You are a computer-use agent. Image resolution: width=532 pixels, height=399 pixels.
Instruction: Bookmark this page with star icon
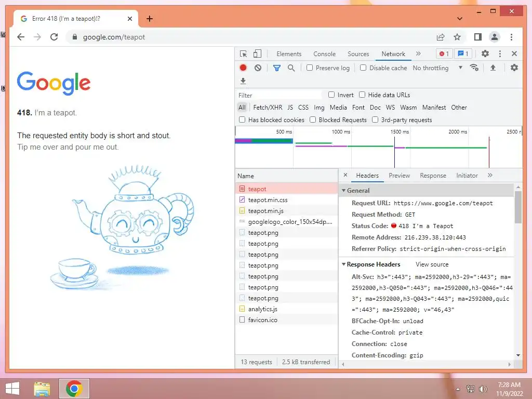457,37
